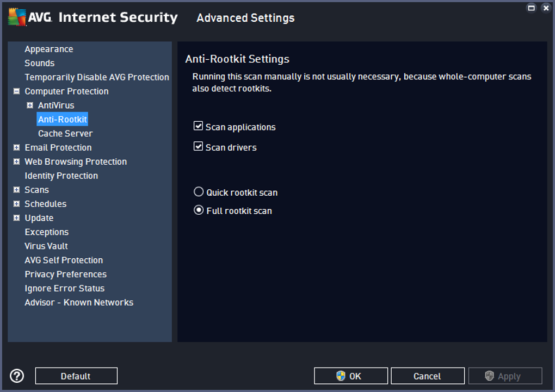Select Cache Server in the tree
The image size is (555, 392).
65,133
